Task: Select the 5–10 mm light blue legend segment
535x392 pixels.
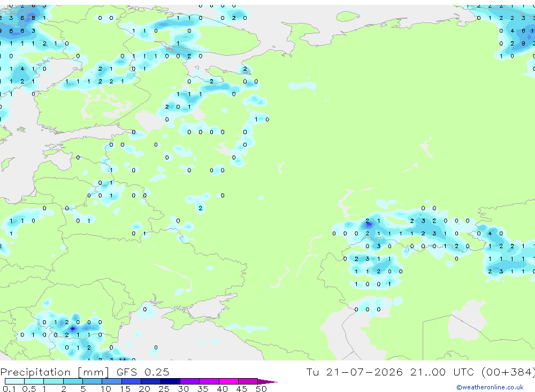Action: point(93,381)
